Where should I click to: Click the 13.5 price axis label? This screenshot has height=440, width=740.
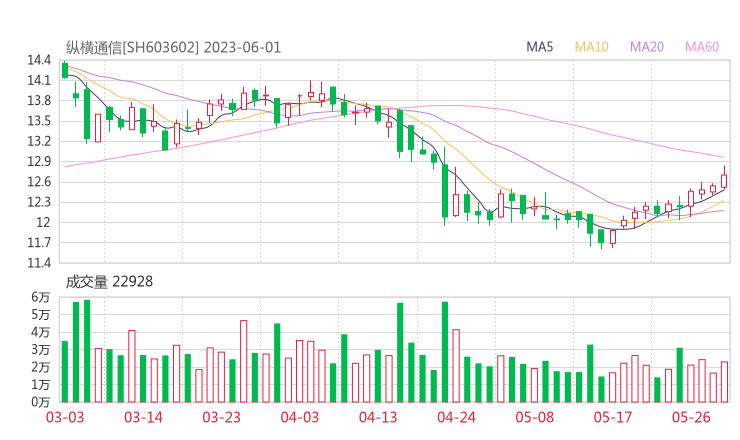39,121
